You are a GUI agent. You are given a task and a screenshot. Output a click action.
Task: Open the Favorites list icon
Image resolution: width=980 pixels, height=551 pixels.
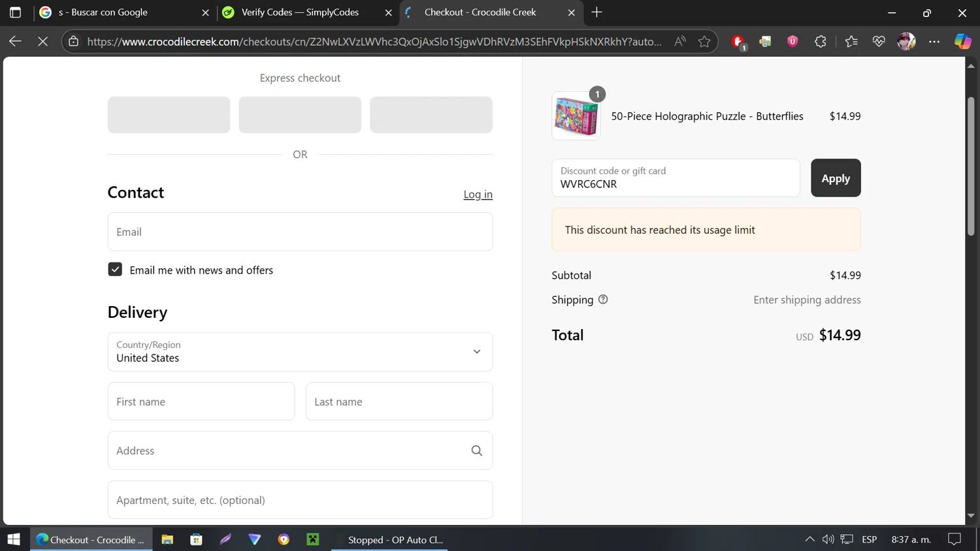pos(851,42)
